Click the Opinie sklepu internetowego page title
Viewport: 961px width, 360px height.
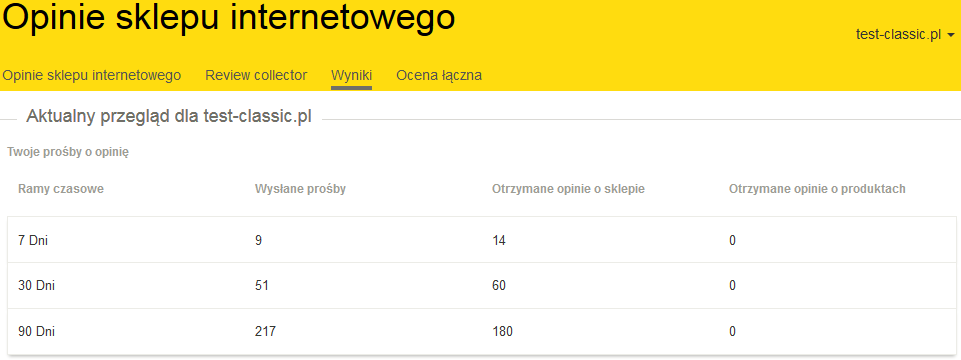coord(229,18)
